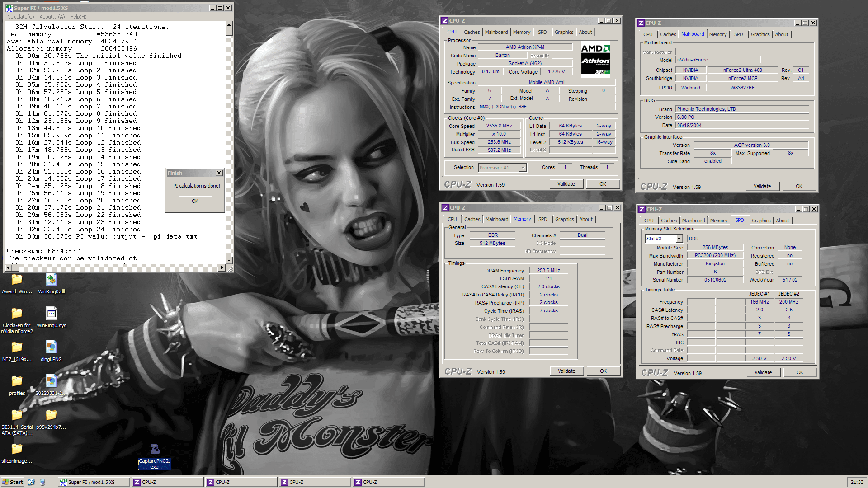Select the CPU tab in SPD window
Viewport: 868px width, 488px height.
coord(649,221)
